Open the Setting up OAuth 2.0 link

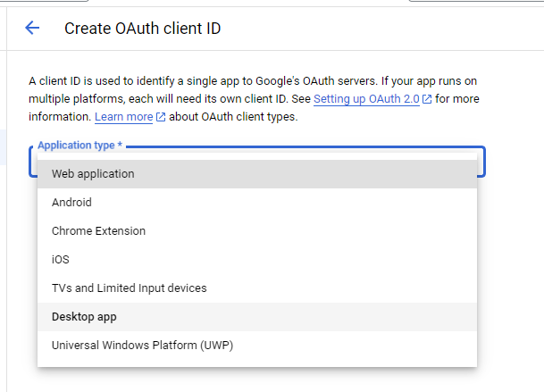tap(366, 99)
